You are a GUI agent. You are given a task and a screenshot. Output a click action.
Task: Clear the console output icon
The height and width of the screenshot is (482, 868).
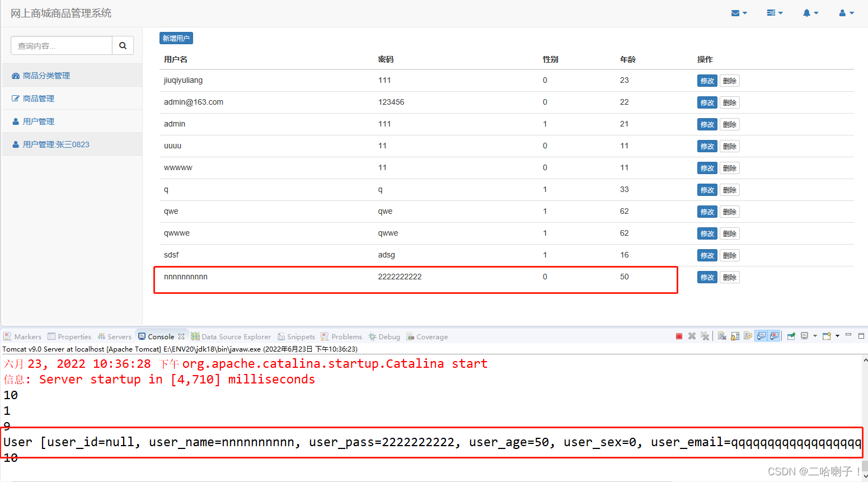(722, 336)
